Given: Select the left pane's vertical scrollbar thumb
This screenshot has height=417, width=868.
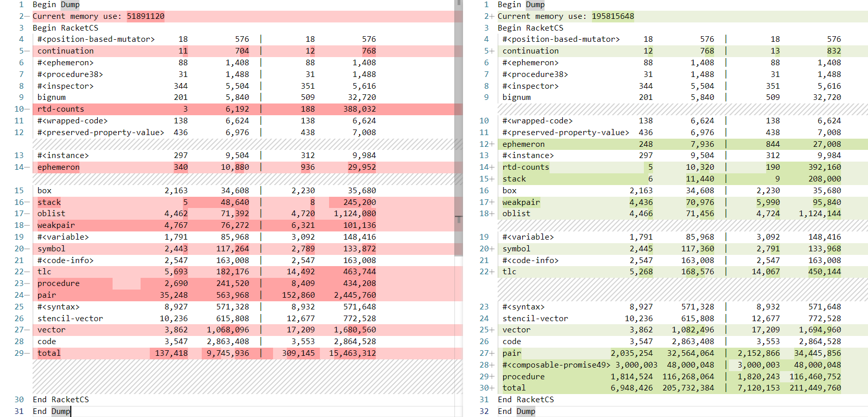Looking at the screenshot, I should click(x=458, y=127).
